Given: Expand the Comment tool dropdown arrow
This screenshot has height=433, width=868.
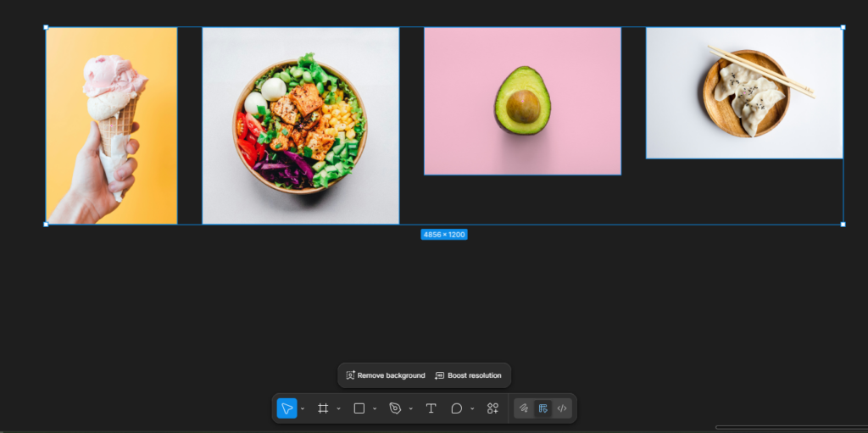Looking at the screenshot, I should (472, 408).
